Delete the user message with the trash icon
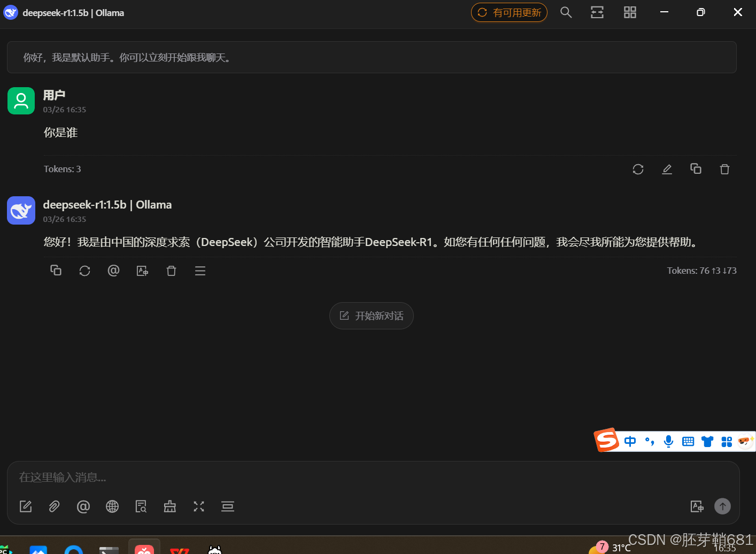 (724, 169)
